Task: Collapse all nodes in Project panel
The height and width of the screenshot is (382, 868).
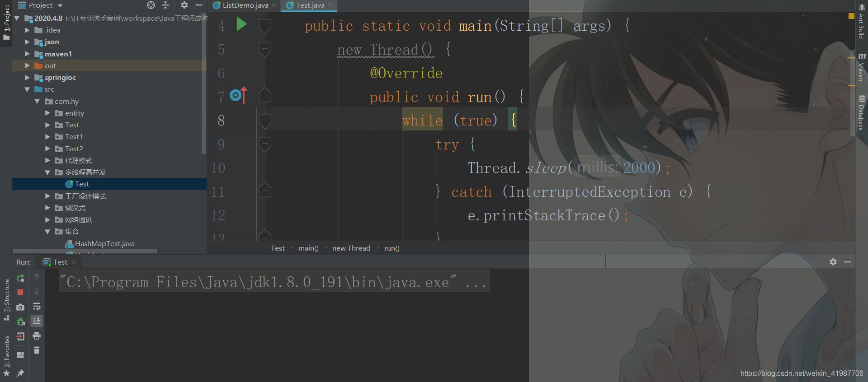Action: 165,5
